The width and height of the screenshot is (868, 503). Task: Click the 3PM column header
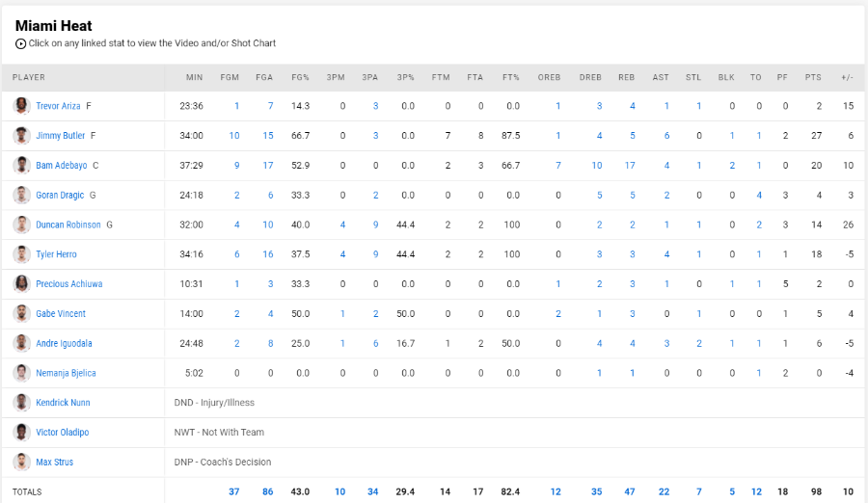point(336,77)
